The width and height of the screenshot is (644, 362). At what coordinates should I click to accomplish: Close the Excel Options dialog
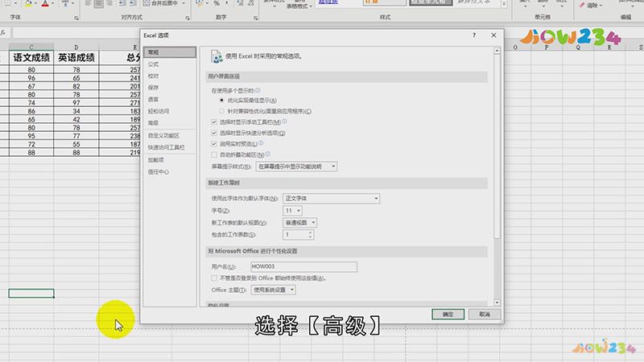point(493,35)
